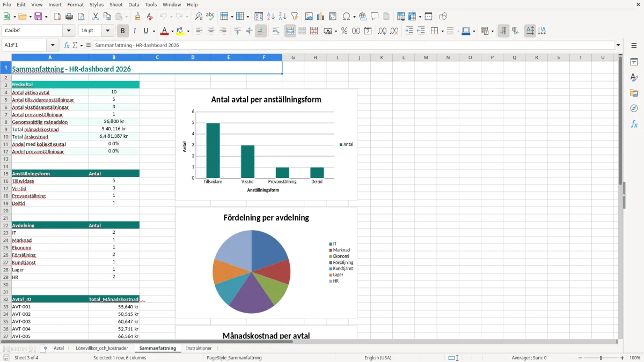Open the Function Wizard fx icon
This screenshot has width=644, height=362.
(x=67, y=45)
